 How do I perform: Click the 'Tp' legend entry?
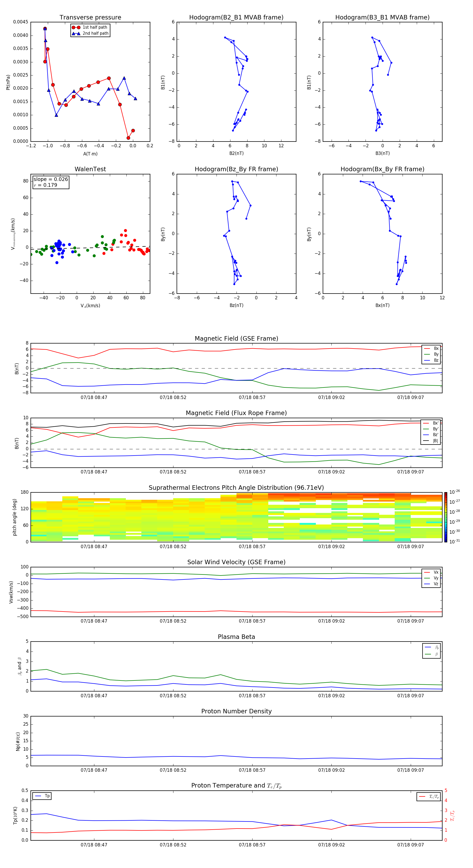click(x=42, y=796)
